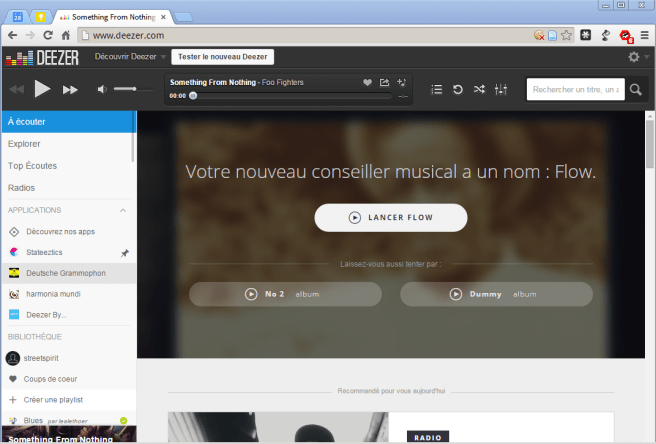Click the search magnifier icon
This screenshot has width=656, height=444.
pyautogui.click(x=636, y=89)
